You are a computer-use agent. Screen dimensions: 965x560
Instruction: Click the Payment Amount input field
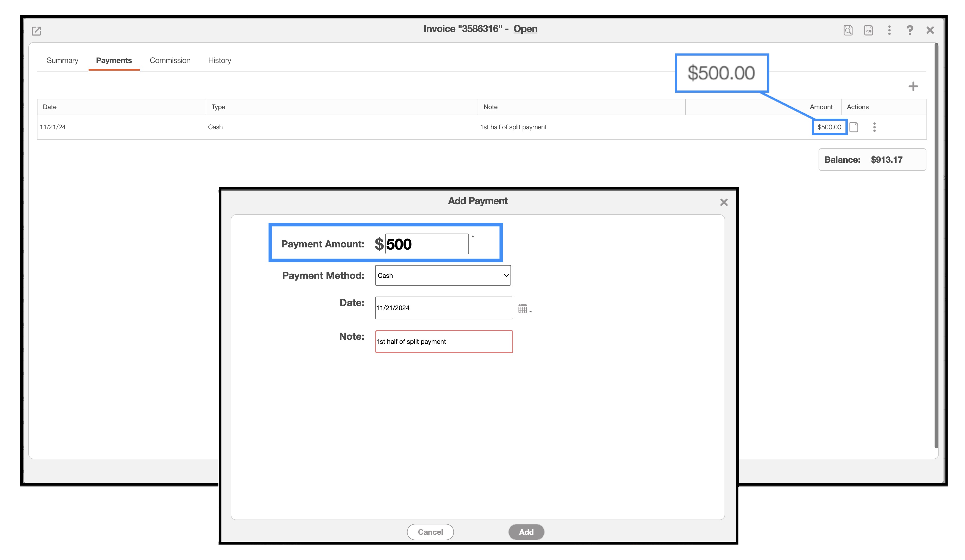[427, 244]
